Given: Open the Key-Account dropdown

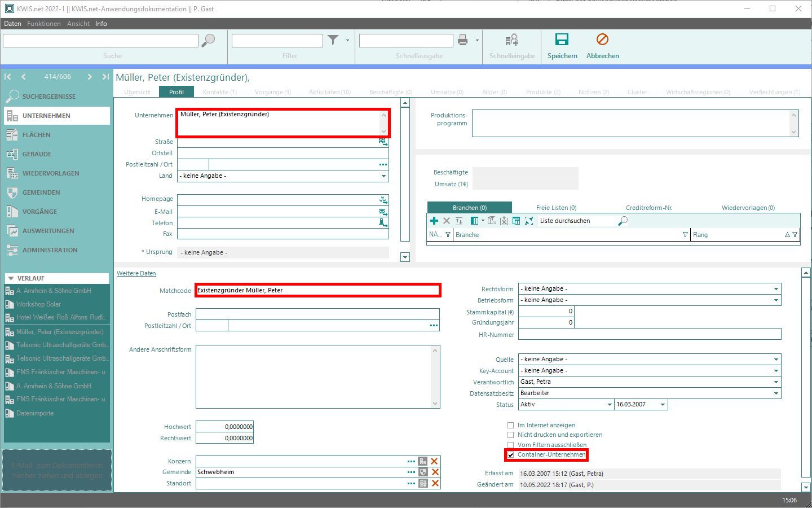Looking at the screenshot, I should point(776,371).
